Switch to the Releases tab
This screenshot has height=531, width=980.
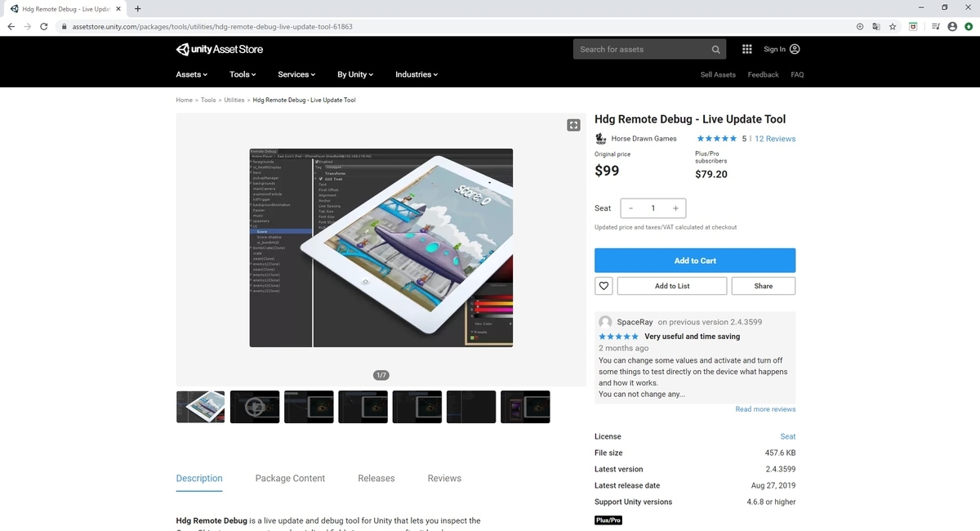click(x=376, y=479)
